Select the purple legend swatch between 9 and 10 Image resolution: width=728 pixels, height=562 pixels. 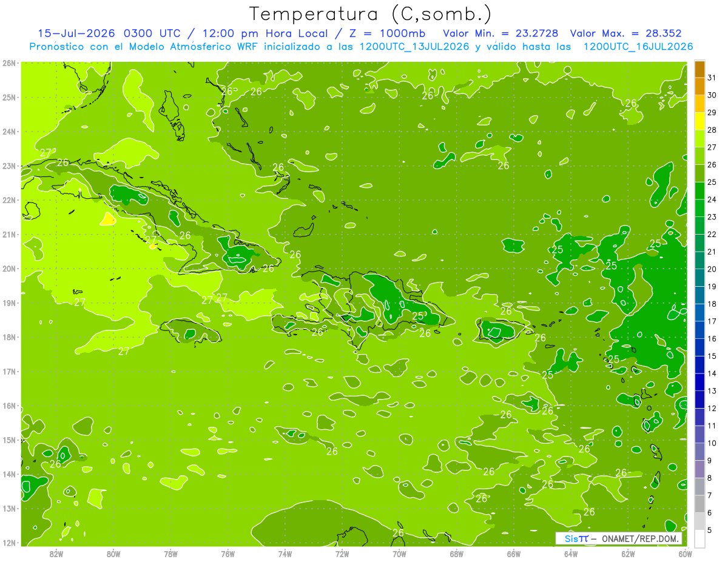click(699, 452)
